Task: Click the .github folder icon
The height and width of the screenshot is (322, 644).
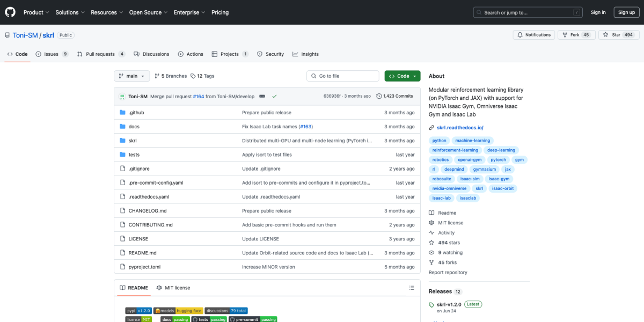Action: coord(122,113)
